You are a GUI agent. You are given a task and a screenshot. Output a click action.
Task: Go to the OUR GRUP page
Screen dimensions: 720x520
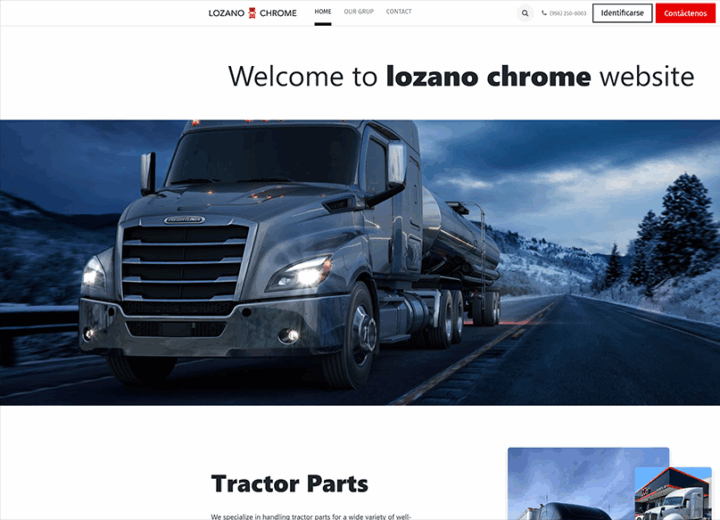(x=359, y=11)
